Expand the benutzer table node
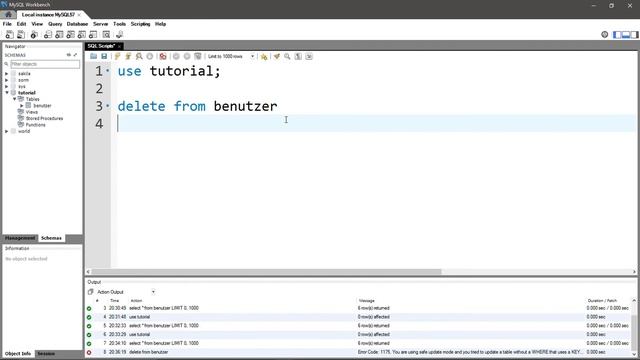 [22, 106]
